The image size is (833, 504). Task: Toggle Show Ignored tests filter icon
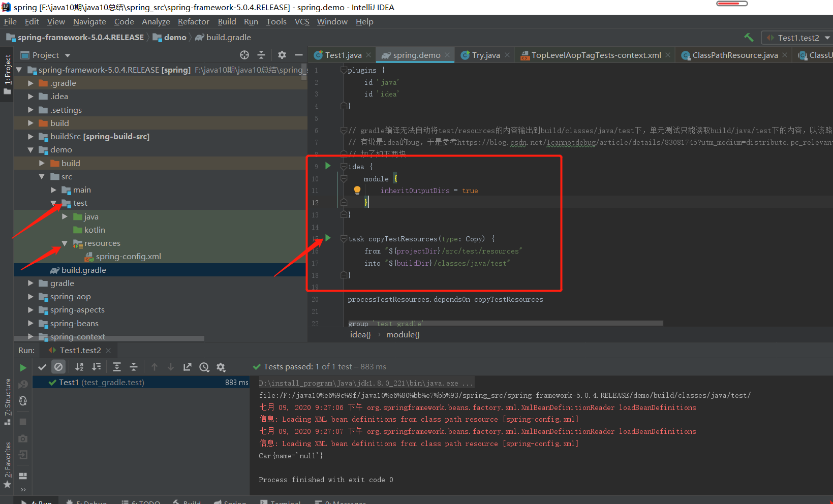click(58, 366)
